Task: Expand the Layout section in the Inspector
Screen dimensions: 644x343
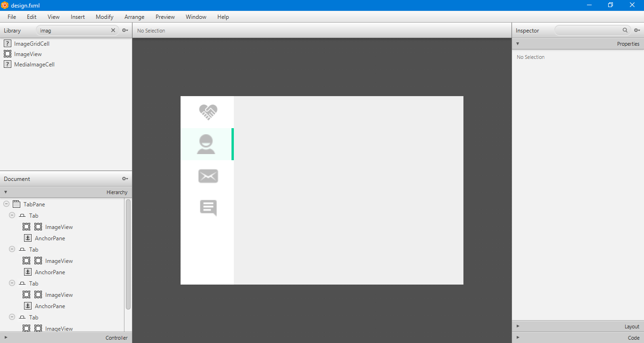Action: (x=518, y=326)
